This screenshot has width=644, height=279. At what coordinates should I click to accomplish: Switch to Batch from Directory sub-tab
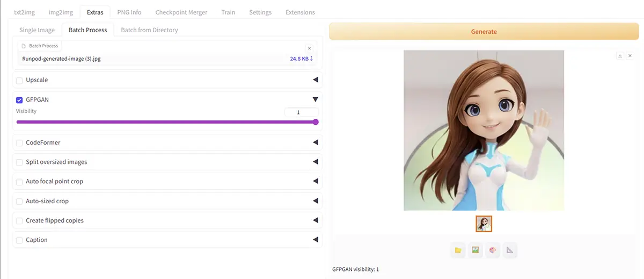pos(149,30)
